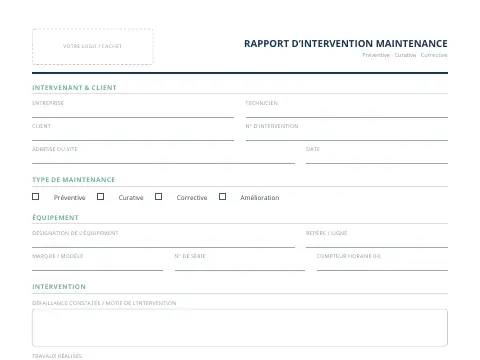Click the Défaillance constatée / motif label

[104, 303]
